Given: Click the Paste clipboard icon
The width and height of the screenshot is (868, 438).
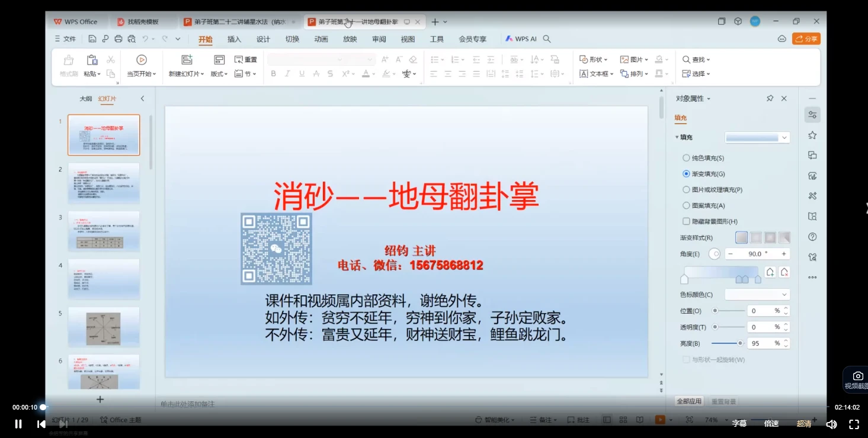Looking at the screenshot, I should (92, 60).
